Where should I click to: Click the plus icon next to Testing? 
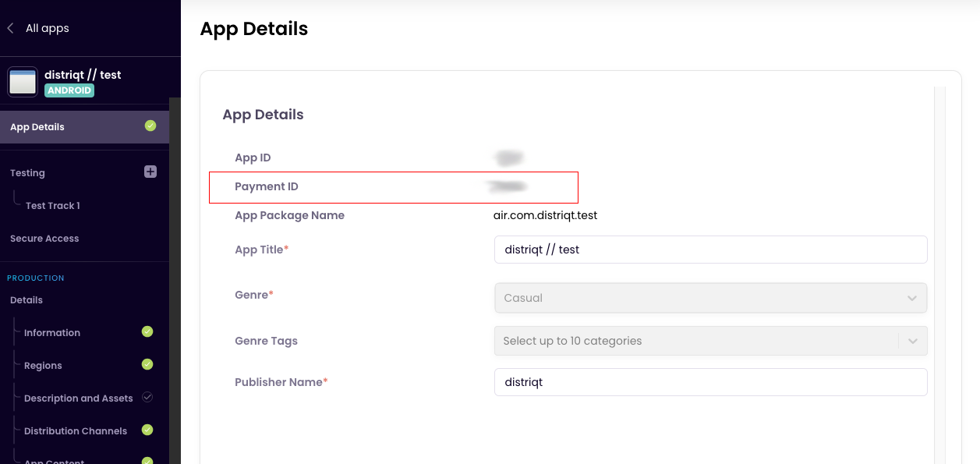click(x=150, y=172)
